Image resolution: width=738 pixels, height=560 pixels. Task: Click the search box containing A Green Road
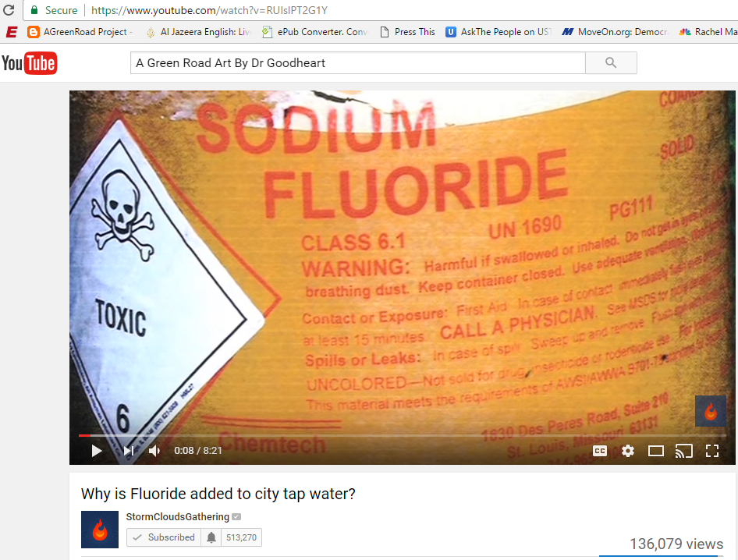[358, 62]
